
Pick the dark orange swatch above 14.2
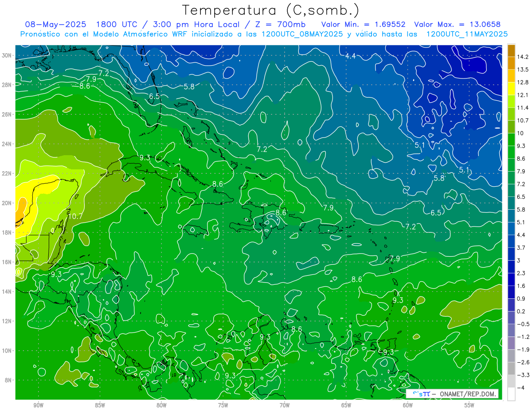[511, 51]
